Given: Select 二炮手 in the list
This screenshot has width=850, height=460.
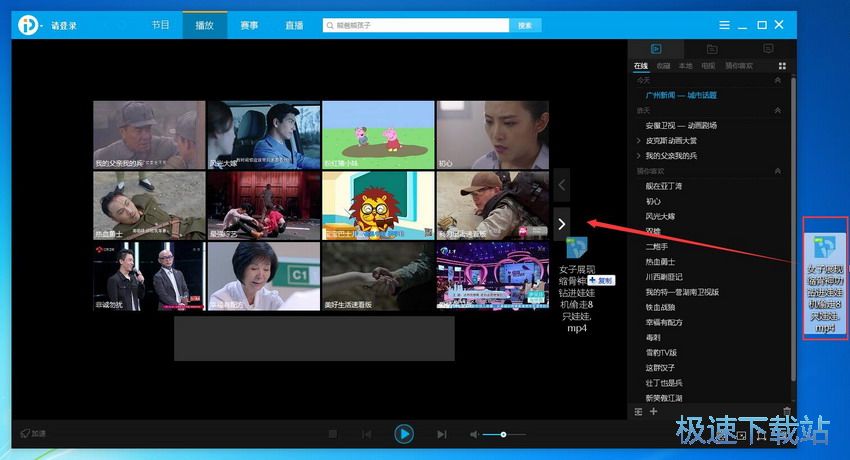Looking at the screenshot, I should pos(656,247).
